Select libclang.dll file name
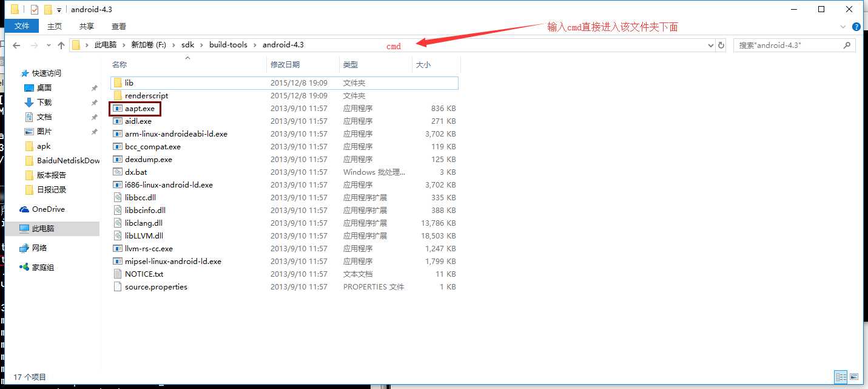868x389 pixels. [x=144, y=223]
